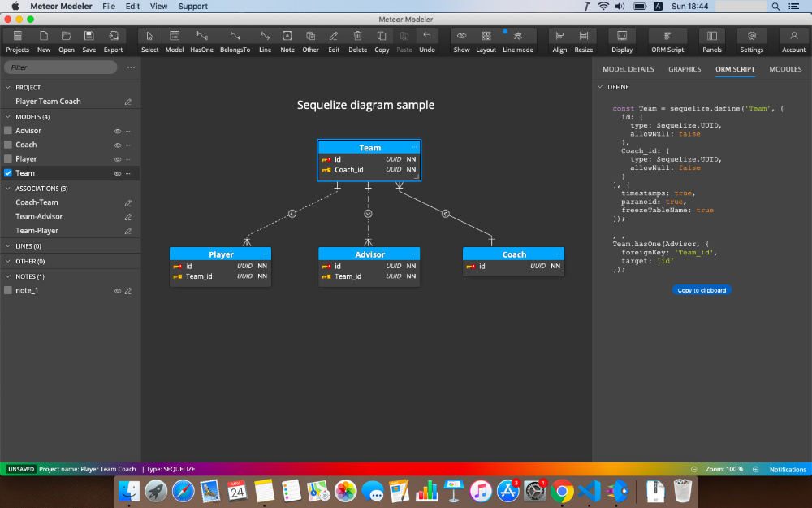Image resolution: width=812 pixels, height=508 pixels.
Task: Click the Filter search field
Action: tap(61, 67)
